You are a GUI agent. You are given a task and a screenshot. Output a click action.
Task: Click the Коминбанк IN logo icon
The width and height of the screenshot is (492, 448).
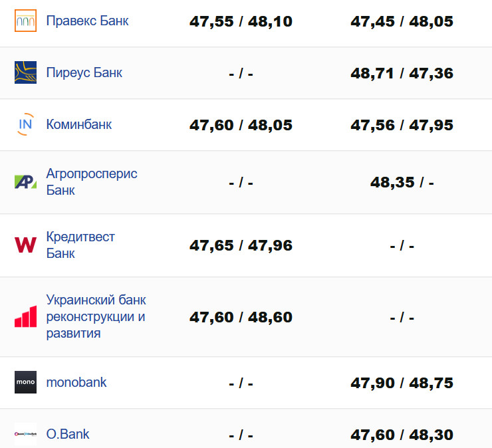point(25,124)
